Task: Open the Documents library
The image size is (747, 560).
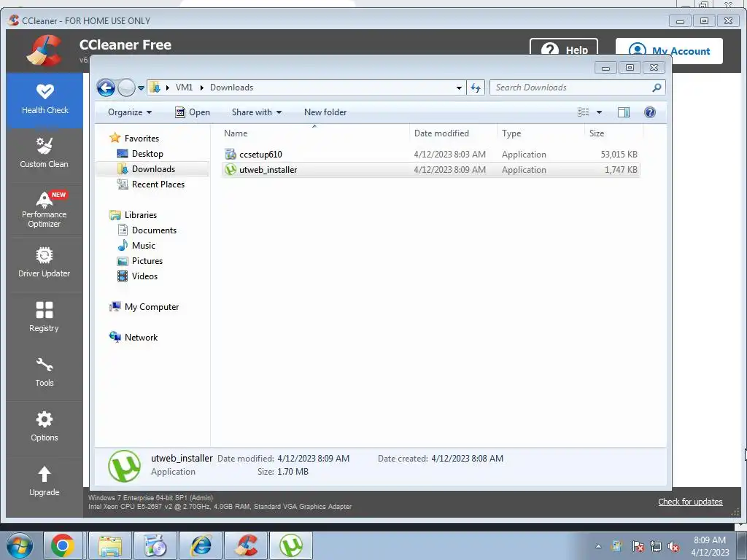Action: tap(154, 230)
